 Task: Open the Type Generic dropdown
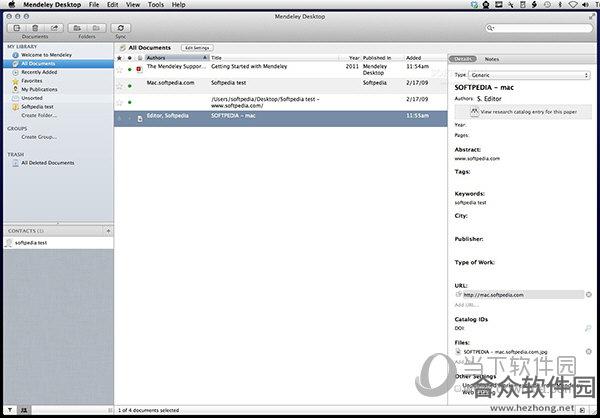tap(529, 75)
